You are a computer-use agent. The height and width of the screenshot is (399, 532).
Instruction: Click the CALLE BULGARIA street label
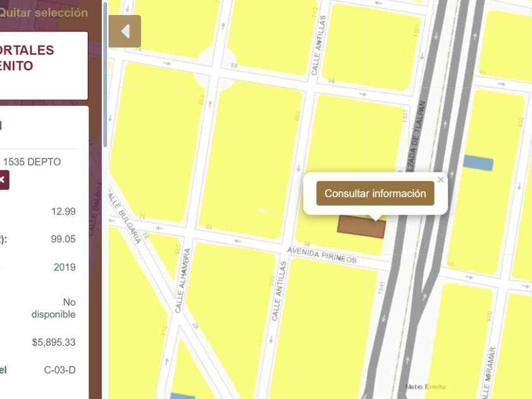click(x=124, y=216)
